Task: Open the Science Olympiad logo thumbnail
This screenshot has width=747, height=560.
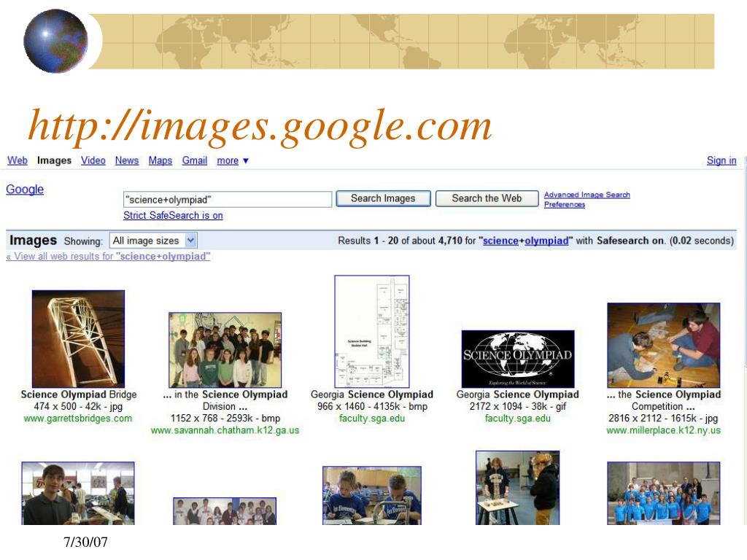Action: [x=518, y=359]
